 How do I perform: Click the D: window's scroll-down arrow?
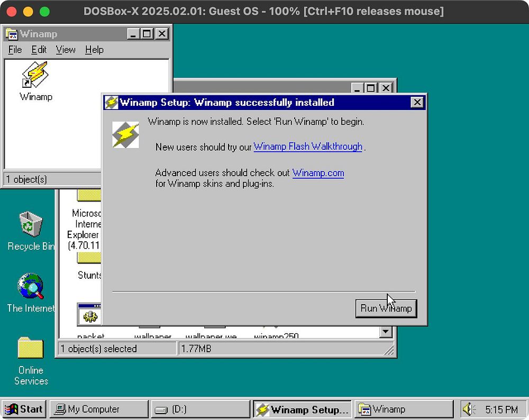point(385,332)
